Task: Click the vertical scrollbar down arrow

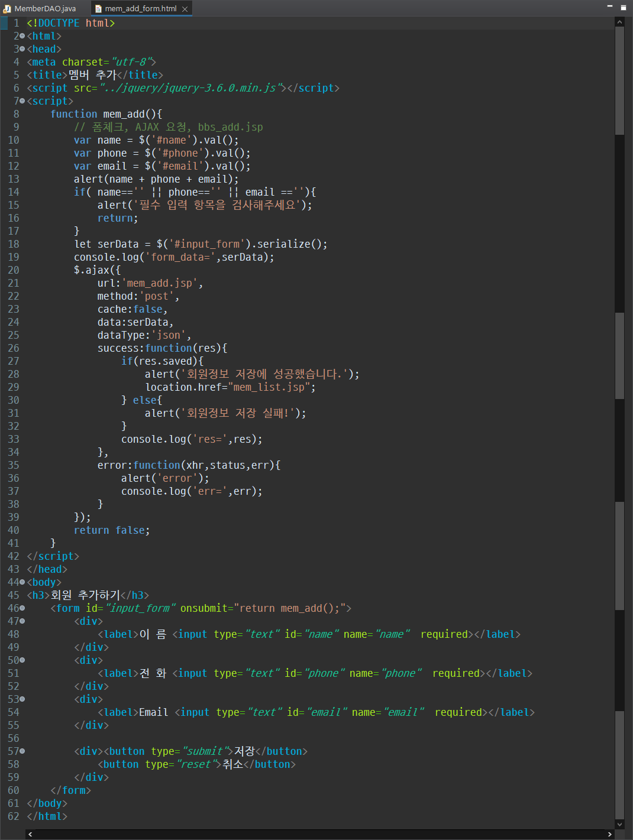Action: point(620,824)
